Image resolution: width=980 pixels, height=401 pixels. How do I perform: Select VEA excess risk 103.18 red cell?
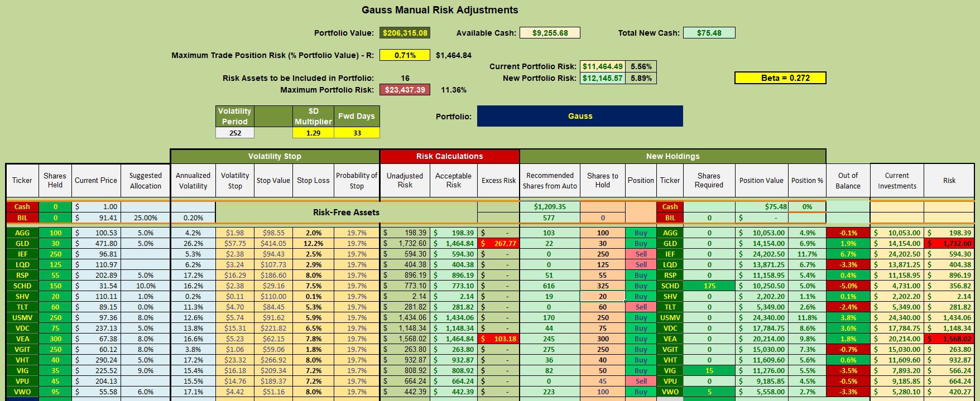pos(498,339)
